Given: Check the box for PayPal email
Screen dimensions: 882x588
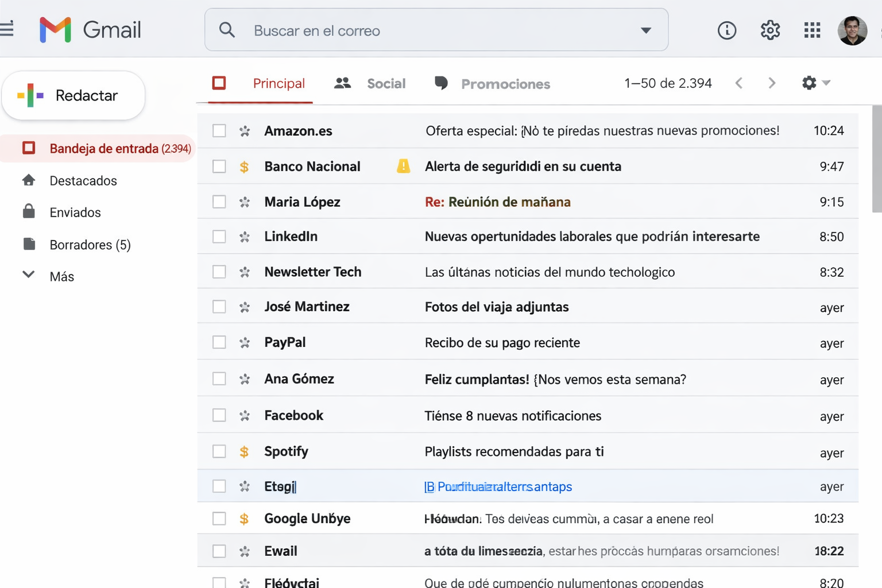Looking at the screenshot, I should pyautogui.click(x=219, y=342).
